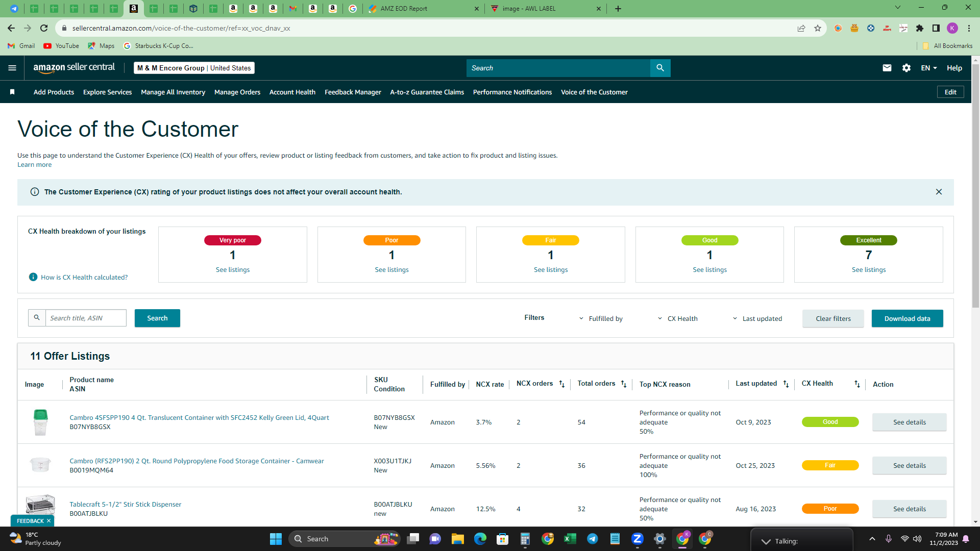Open the Learn more link

tap(35, 164)
